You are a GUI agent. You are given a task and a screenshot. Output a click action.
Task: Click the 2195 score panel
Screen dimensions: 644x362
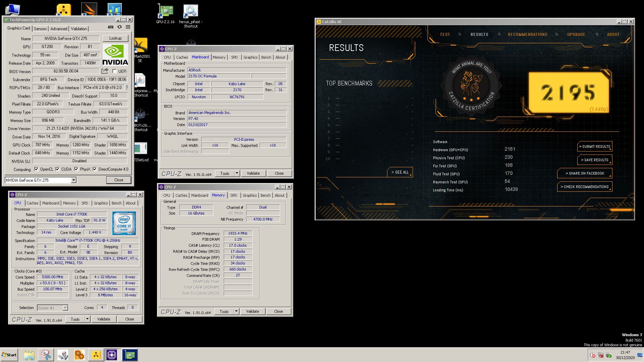569,93
